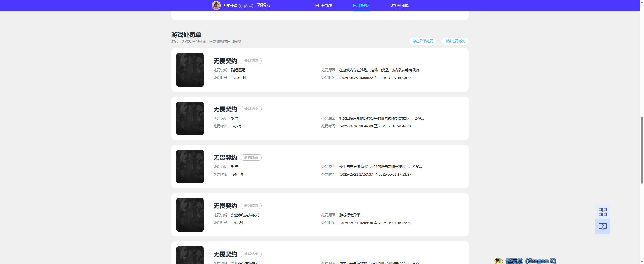Viewport: 644px width, 264px height.
Task: Click the 存在异常处罚 button
Action: click(x=423, y=41)
